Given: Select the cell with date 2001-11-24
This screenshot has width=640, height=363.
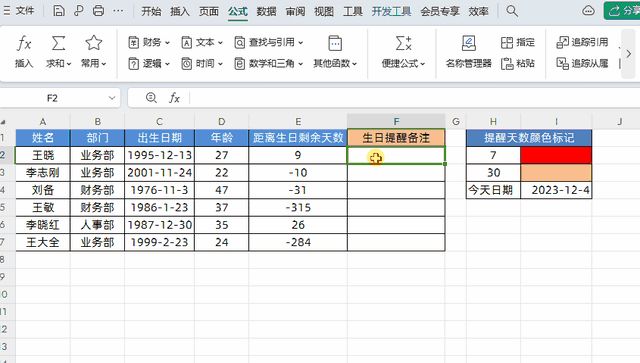Looking at the screenshot, I should pyautogui.click(x=160, y=173).
